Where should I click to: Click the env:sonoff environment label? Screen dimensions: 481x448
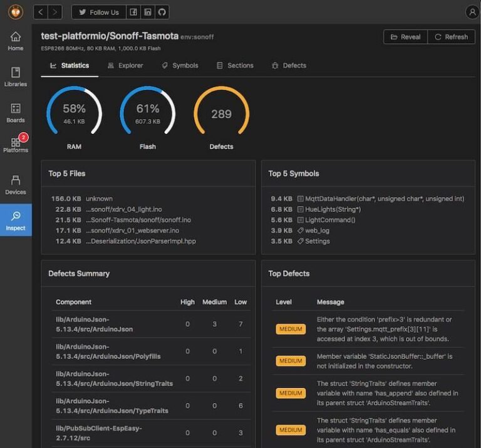(197, 37)
